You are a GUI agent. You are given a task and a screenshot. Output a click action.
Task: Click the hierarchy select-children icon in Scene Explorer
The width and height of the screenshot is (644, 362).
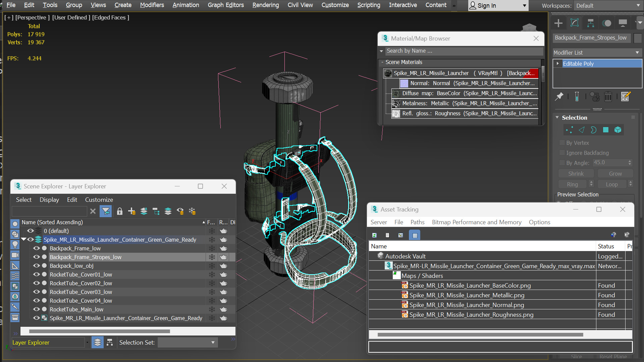[156, 211]
